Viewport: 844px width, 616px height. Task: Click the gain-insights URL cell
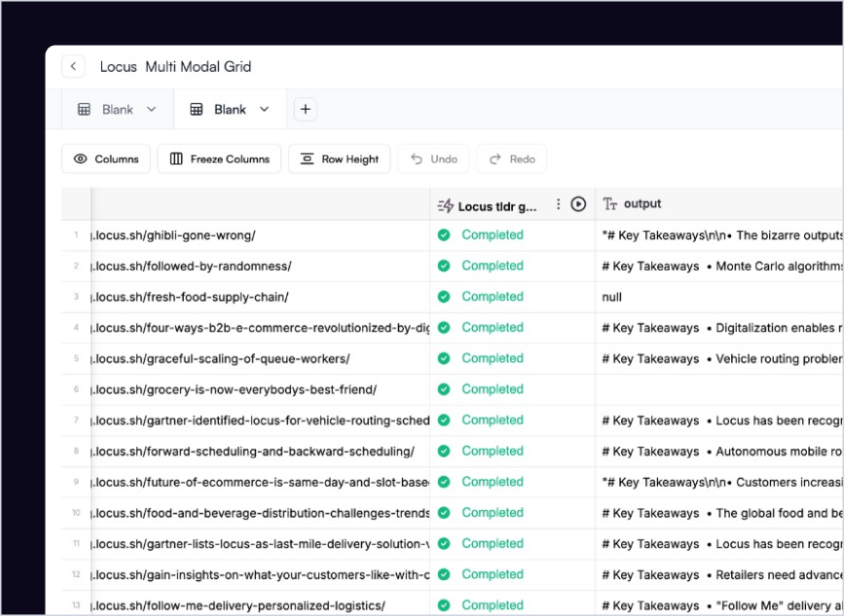(261, 574)
